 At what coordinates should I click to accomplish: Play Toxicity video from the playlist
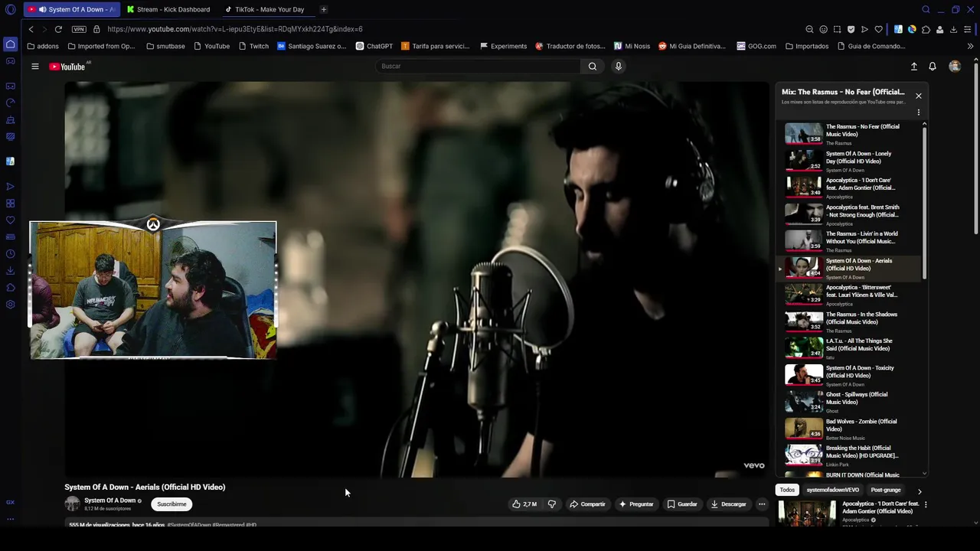[850, 375]
